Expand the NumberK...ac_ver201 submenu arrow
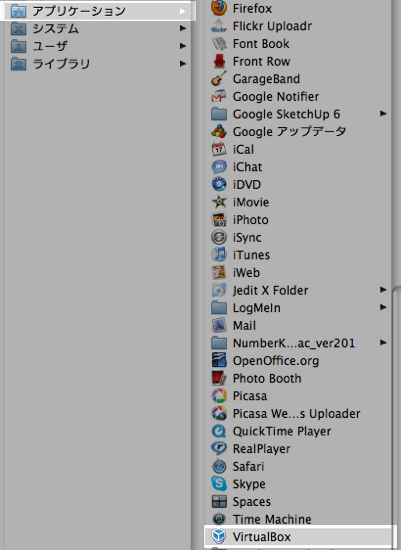The image size is (401, 550). 383,343
